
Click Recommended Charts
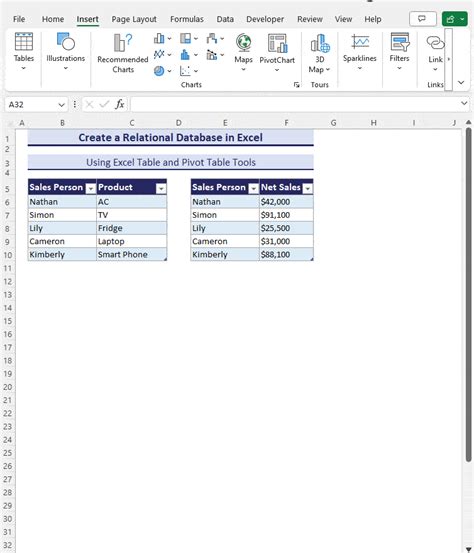tap(123, 53)
